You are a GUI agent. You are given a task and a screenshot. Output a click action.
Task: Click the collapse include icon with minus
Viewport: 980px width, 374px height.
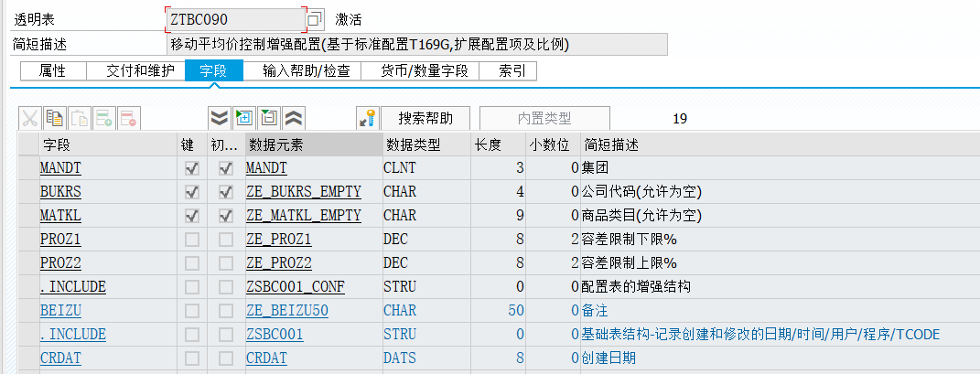point(269,118)
